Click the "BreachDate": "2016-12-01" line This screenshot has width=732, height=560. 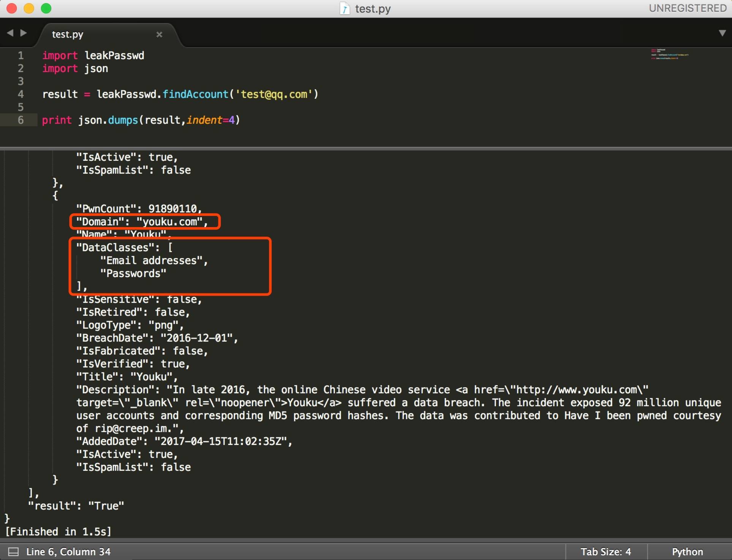[157, 338]
